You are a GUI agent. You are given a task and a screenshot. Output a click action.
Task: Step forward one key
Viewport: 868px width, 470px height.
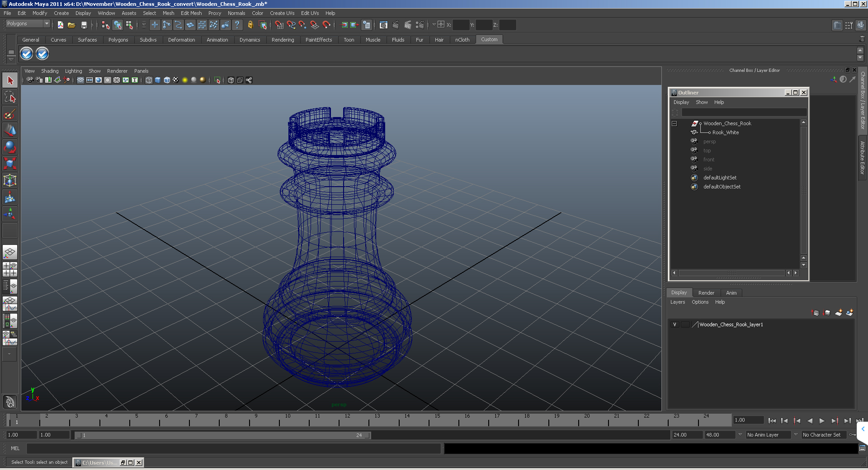coord(835,421)
